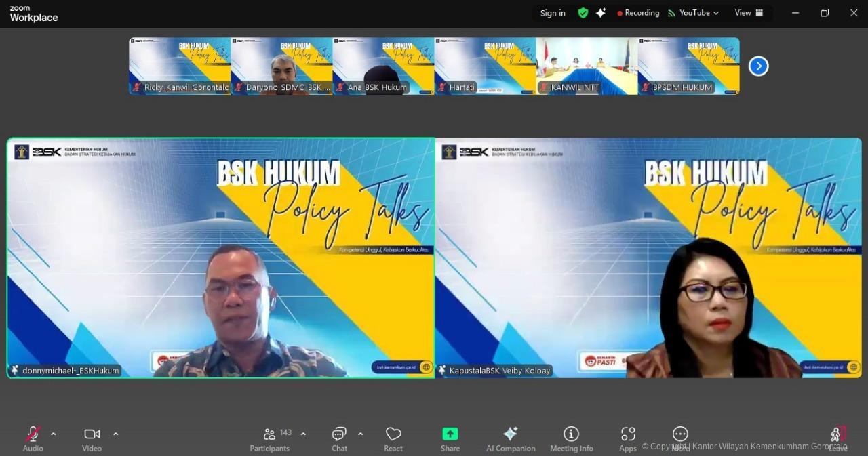868x456 pixels.
Task: Click the muted mic icon beside BPSDM HUKUM
Action: [x=646, y=87]
